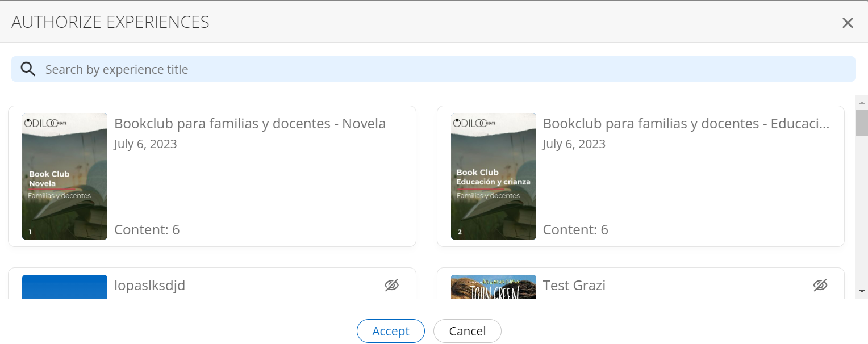
Task: Click the blue lopaslksdjd thumbnail
Action: click(65, 287)
